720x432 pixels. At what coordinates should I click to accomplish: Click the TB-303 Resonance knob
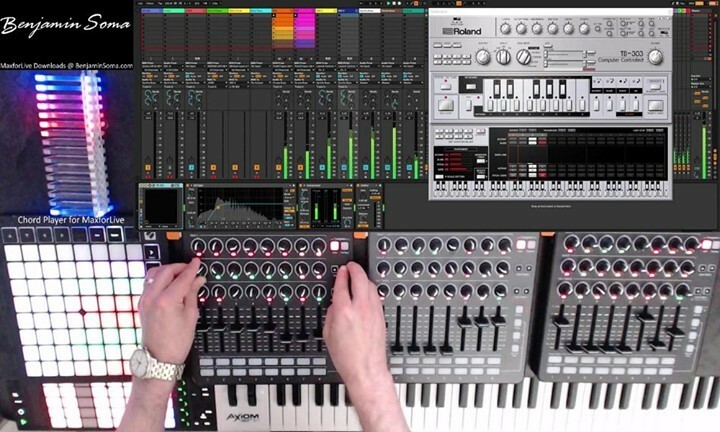pyautogui.click(x=537, y=29)
